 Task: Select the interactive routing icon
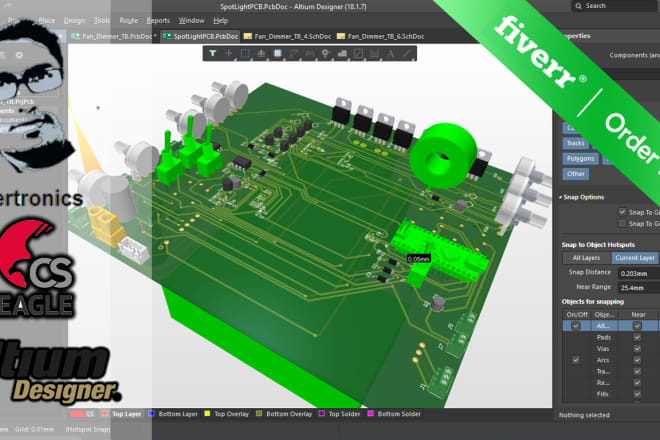[293, 53]
